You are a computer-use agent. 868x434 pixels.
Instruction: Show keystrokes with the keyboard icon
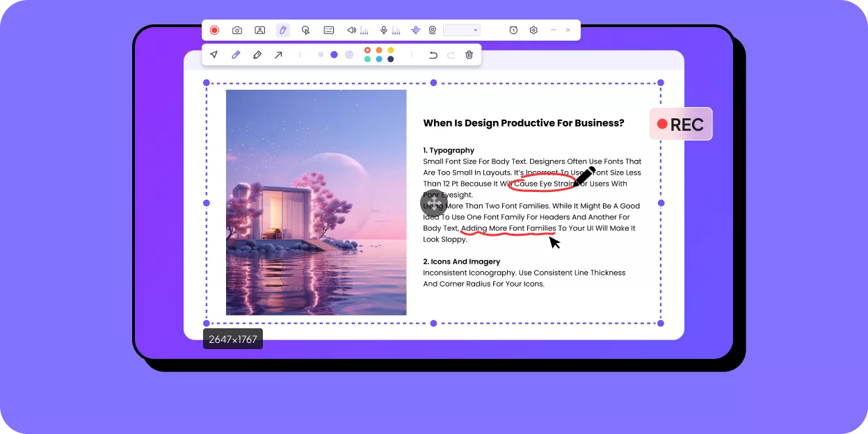pyautogui.click(x=328, y=30)
